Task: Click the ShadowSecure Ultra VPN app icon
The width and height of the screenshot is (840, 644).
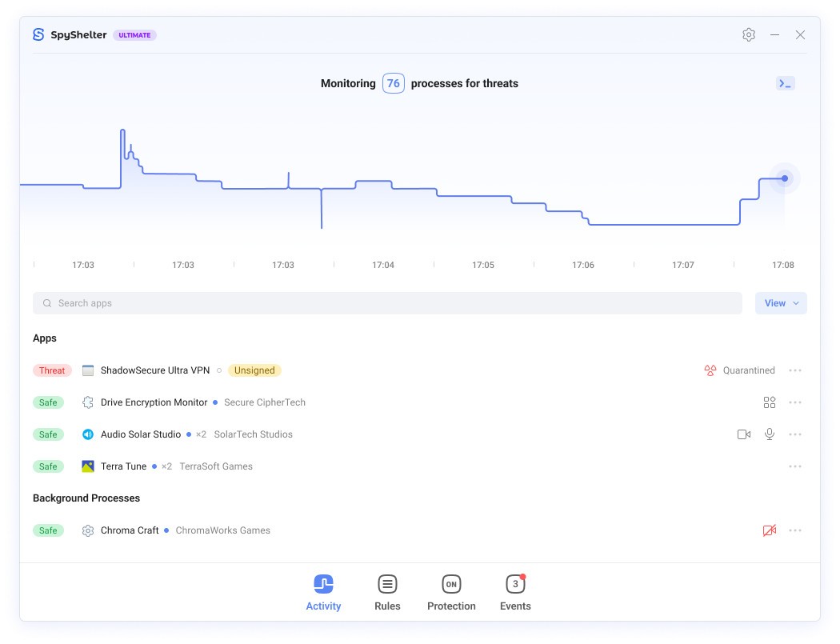Action: pos(88,370)
